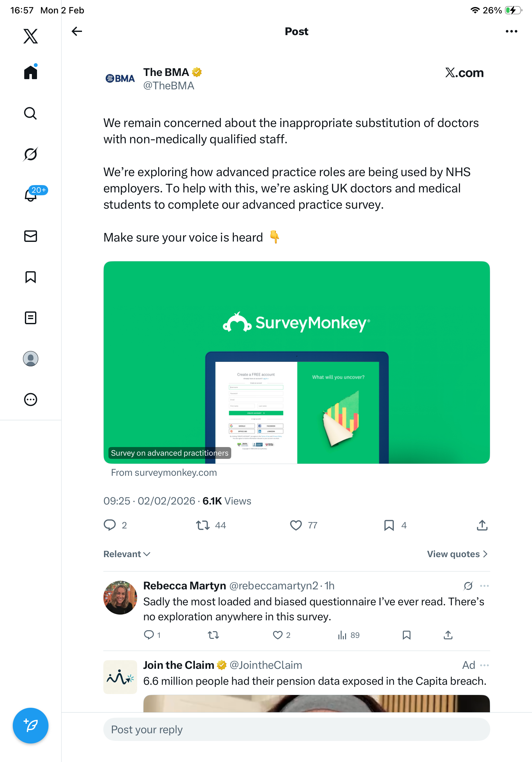
Task: Open the sidebar More circle menu
Action: pos(31,399)
